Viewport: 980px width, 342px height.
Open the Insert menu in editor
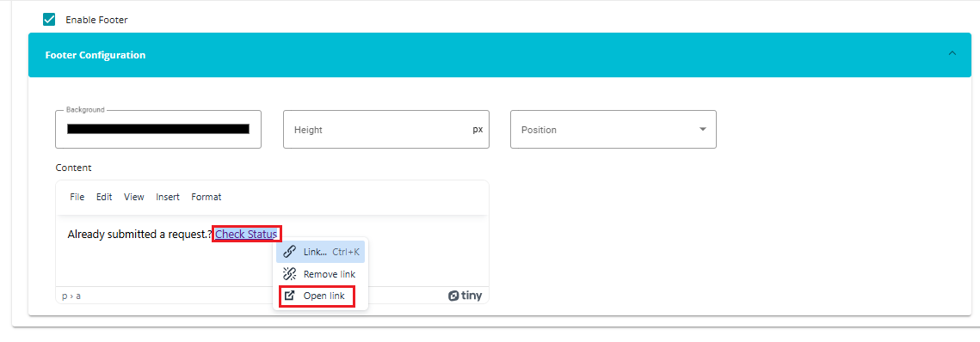[x=168, y=197]
